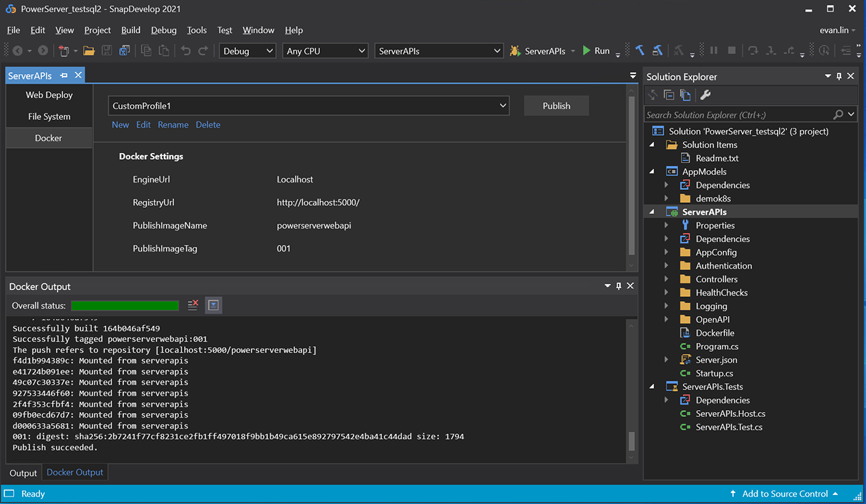Viewport: 866px width, 504px height.
Task: Clear the Docker Output log with clear-all icon
Action: click(193, 305)
